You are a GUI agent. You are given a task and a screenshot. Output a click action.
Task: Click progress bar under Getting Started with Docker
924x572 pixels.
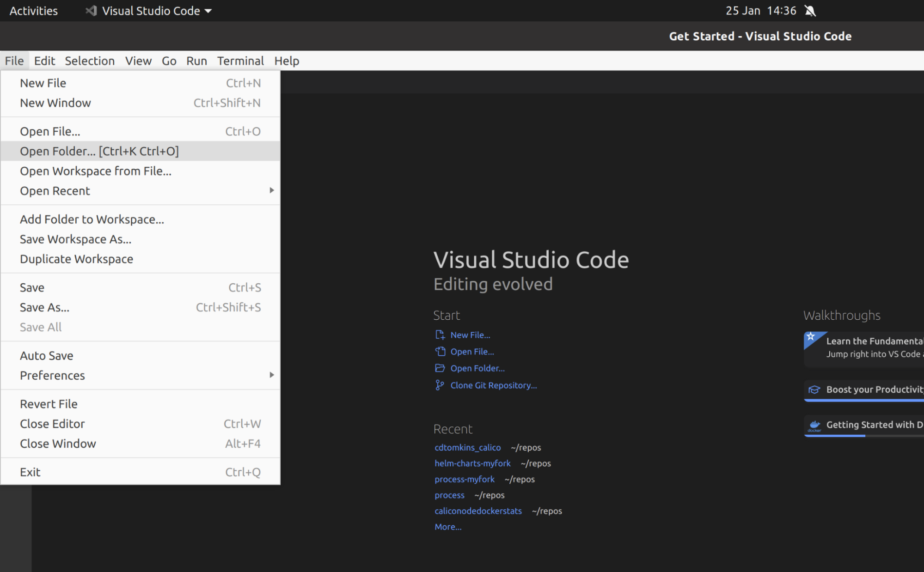(863, 436)
